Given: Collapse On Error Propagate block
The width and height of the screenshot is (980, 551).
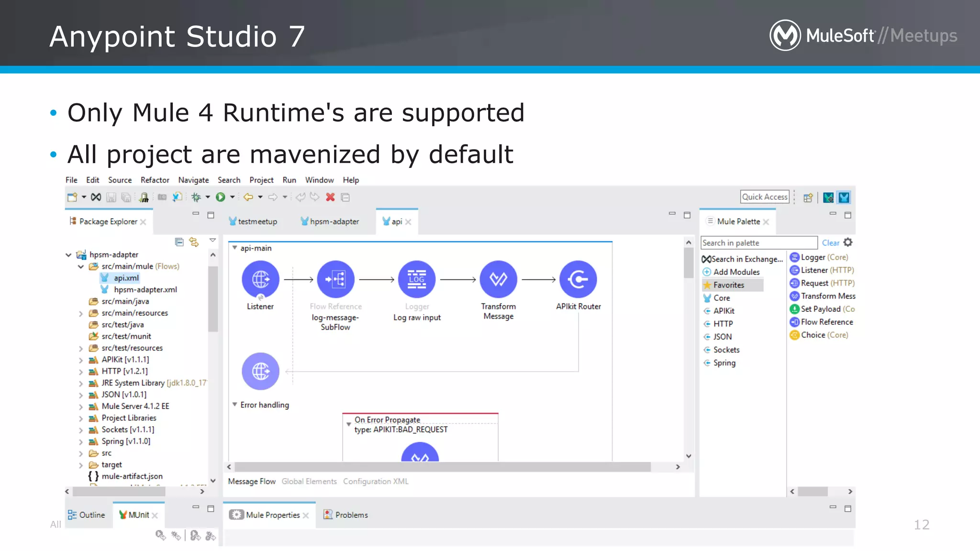Looking at the screenshot, I should [x=348, y=424].
